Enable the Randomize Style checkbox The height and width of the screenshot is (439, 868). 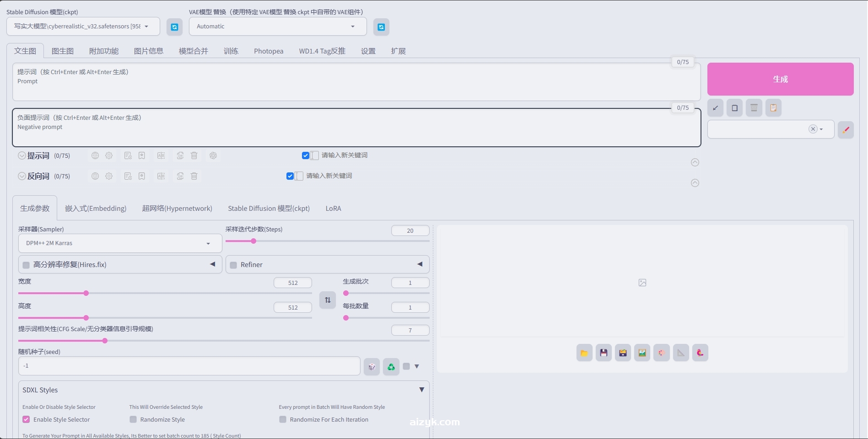[x=133, y=419]
